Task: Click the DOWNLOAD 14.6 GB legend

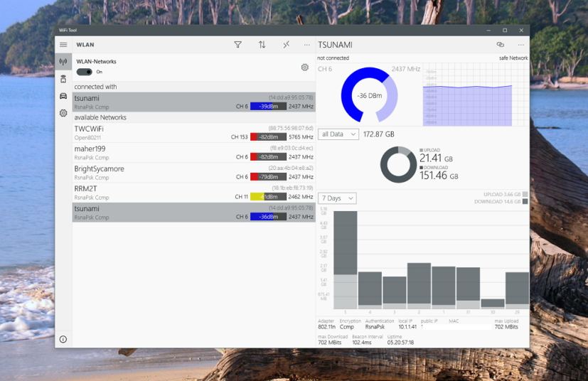Action: tap(501, 202)
